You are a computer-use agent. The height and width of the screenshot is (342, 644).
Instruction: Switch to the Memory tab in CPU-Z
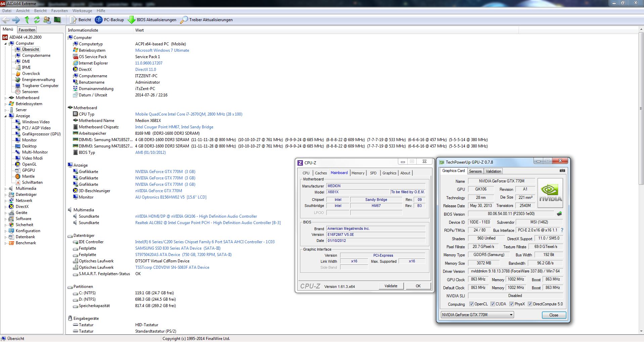pyautogui.click(x=358, y=173)
